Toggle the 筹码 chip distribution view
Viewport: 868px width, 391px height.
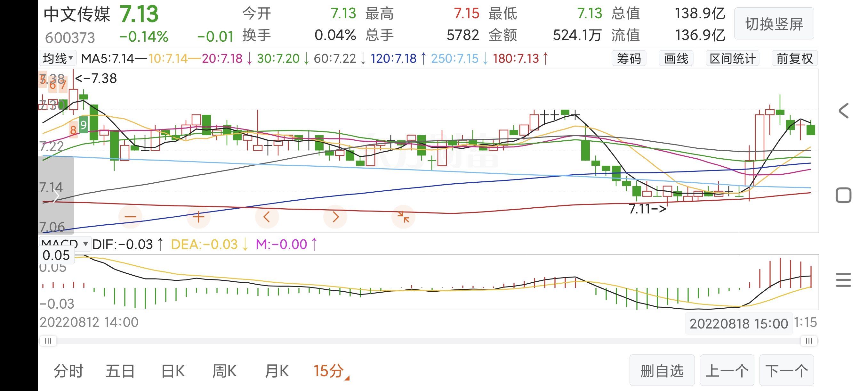point(629,58)
